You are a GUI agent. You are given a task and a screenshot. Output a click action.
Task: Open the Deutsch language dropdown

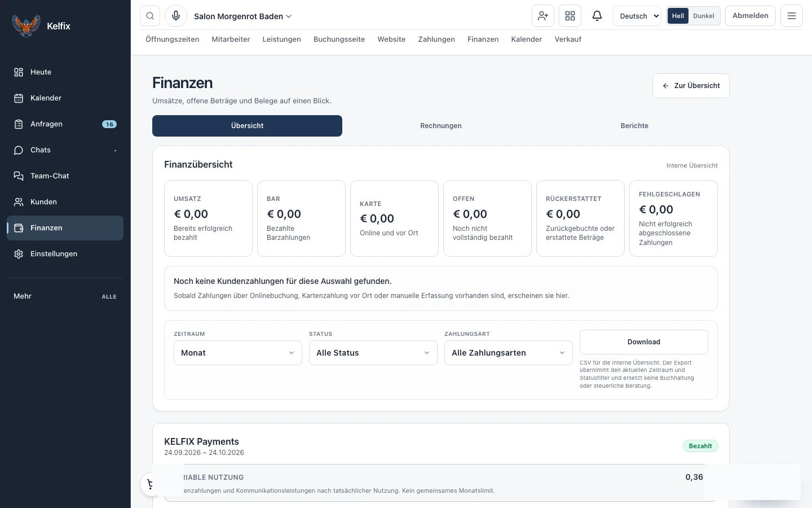(x=637, y=16)
